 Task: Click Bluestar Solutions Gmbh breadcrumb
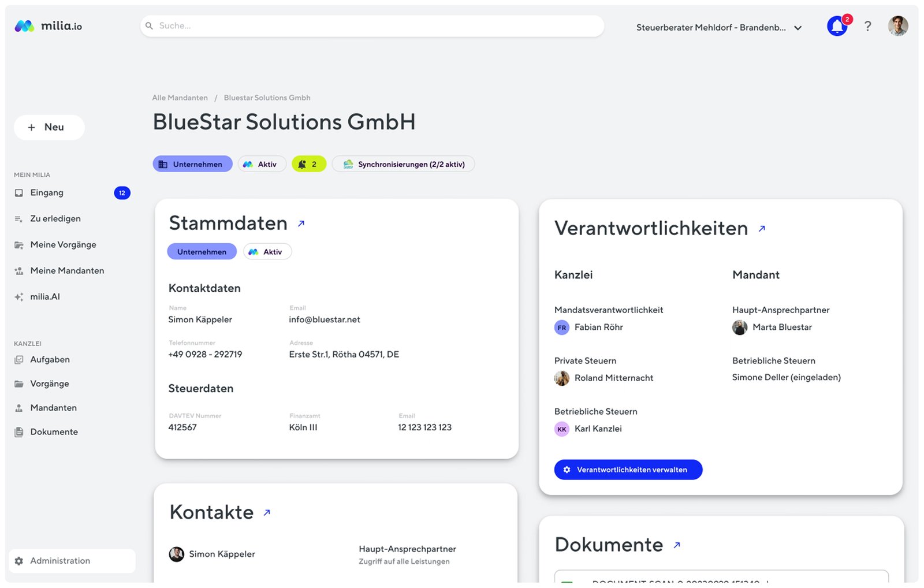[267, 98]
